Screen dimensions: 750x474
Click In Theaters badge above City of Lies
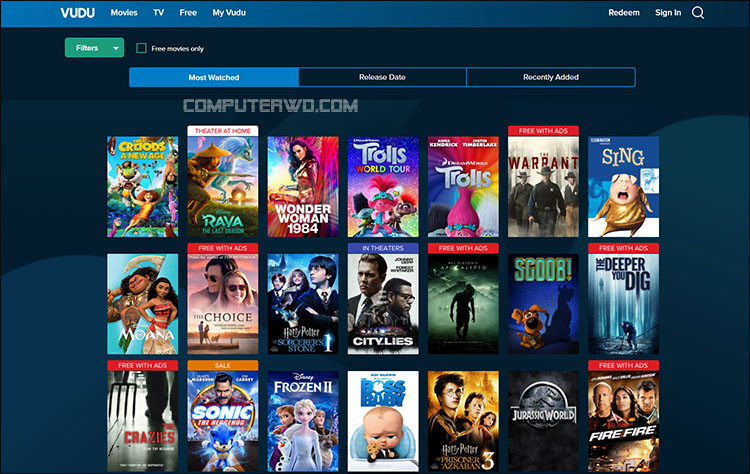(x=383, y=248)
